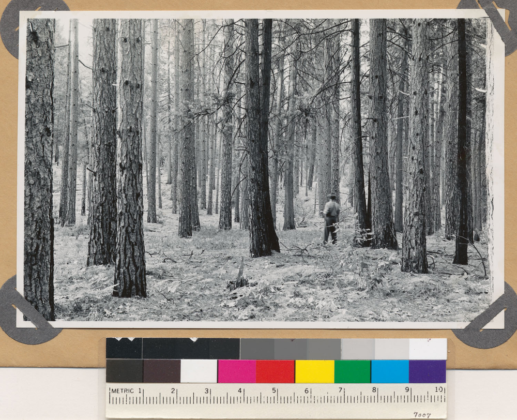Click the man standing in the forest

pyautogui.click(x=330, y=219)
